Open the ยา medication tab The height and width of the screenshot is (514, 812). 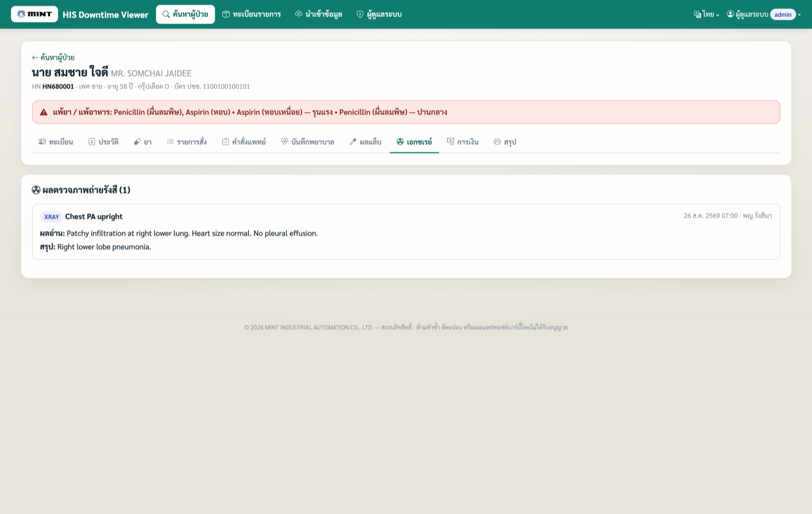point(143,142)
